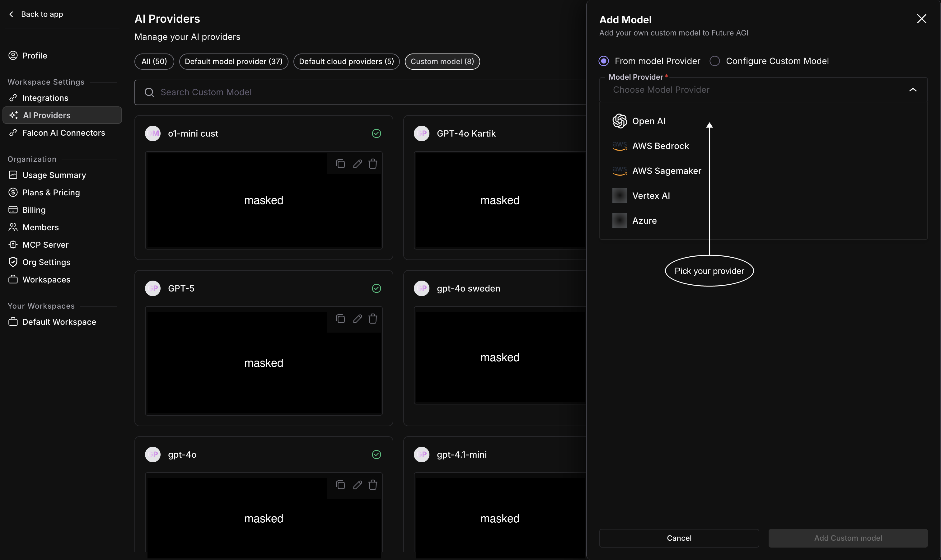The width and height of the screenshot is (941, 560).
Task: Edit the gpt-4o model
Action: click(x=358, y=484)
